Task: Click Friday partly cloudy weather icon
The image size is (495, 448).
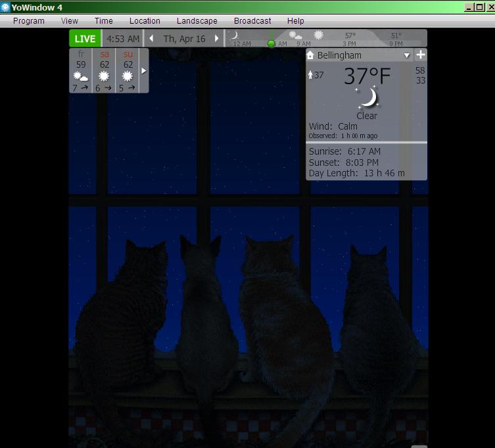Action: coord(80,76)
